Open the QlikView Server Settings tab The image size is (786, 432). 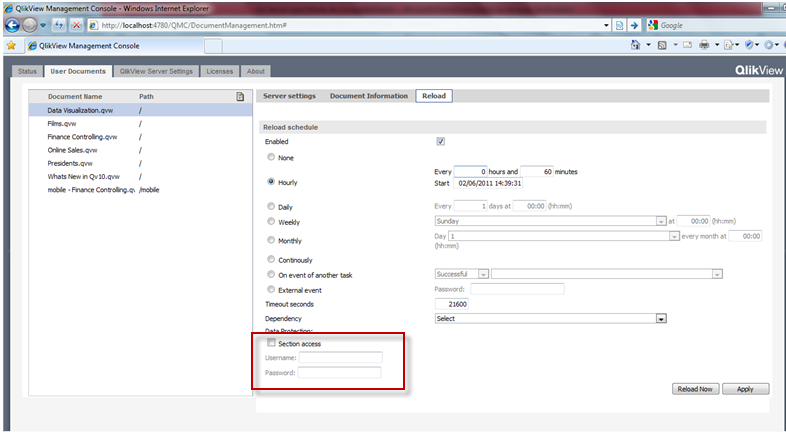coord(156,71)
